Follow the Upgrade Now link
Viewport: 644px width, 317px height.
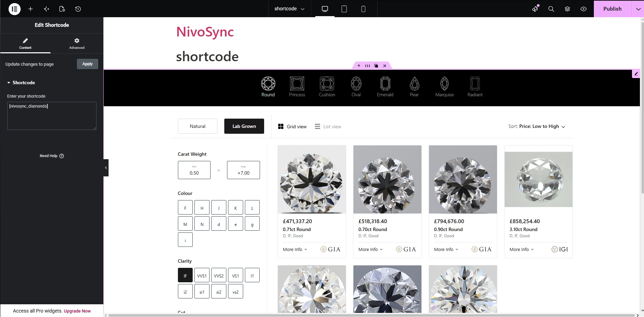click(x=77, y=311)
